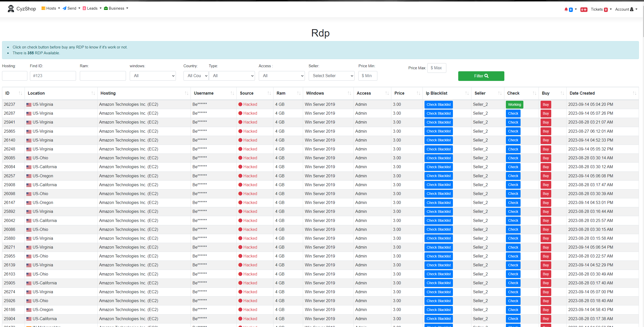
Task: Open the windows version dropdown
Action: pyautogui.click(x=153, y=76)
